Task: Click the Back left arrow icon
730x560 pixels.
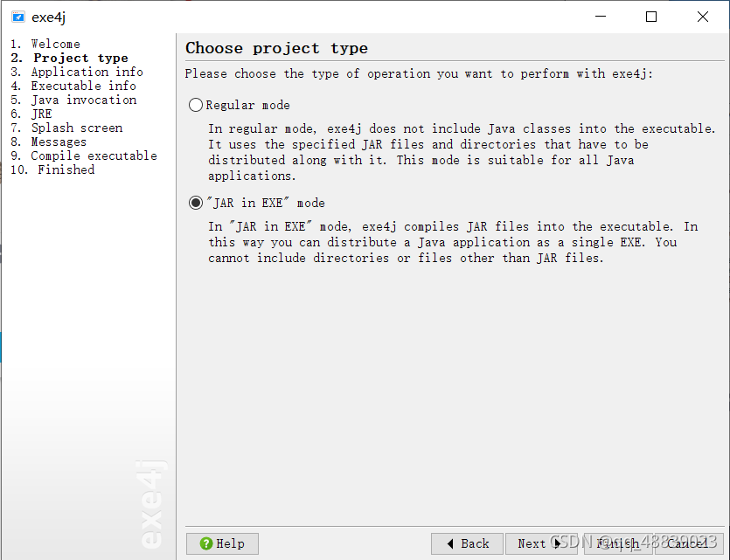Action: tap(450, 543)
